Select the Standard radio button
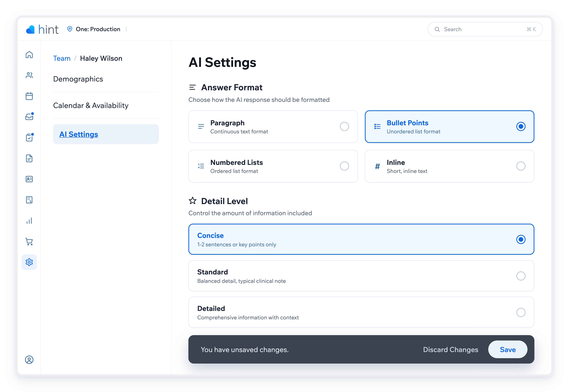Viewport: 569px width, 392px height. click(521, 276)
